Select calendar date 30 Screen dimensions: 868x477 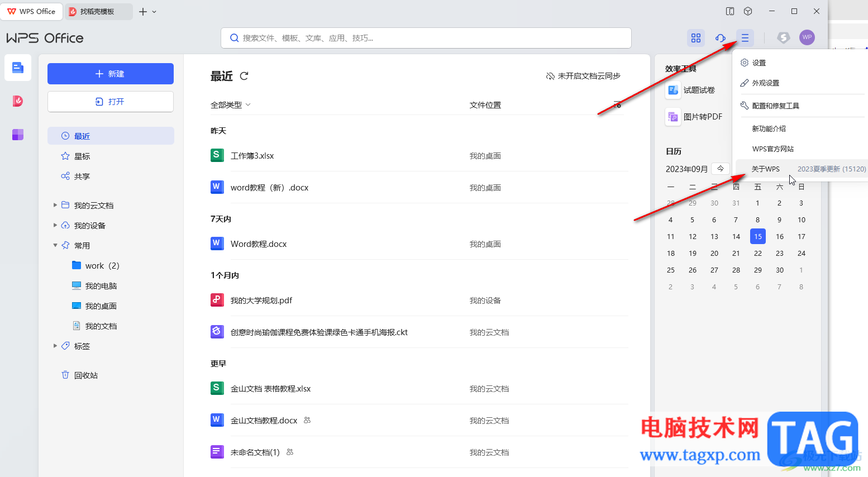pos(780,270)
